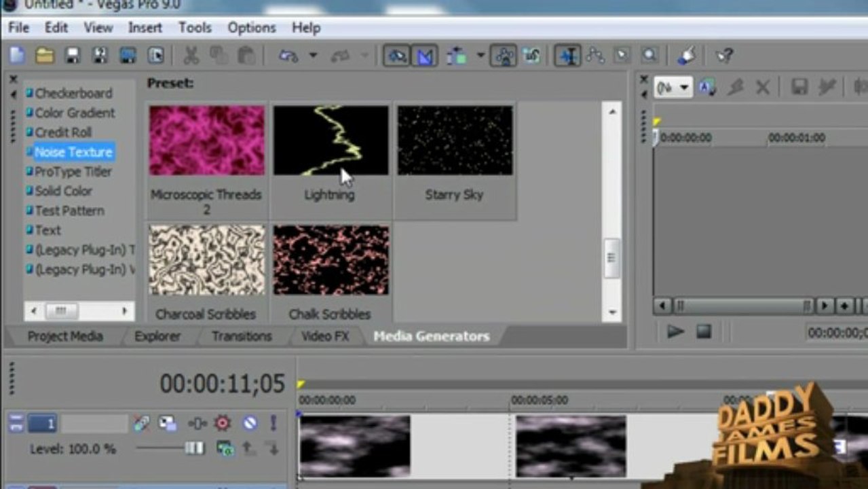Open track 1 automation settings gear
868x489 pixels.
[223, 424]
